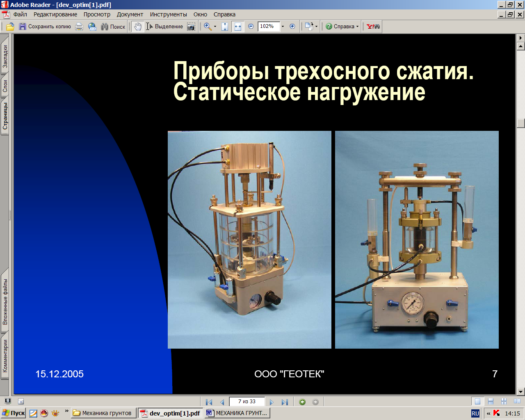Image resolution: width=525 pixels, height=420 pixels.
Task: Click the vertical scrollbar thumb
Action: click(x=520, y=123)
